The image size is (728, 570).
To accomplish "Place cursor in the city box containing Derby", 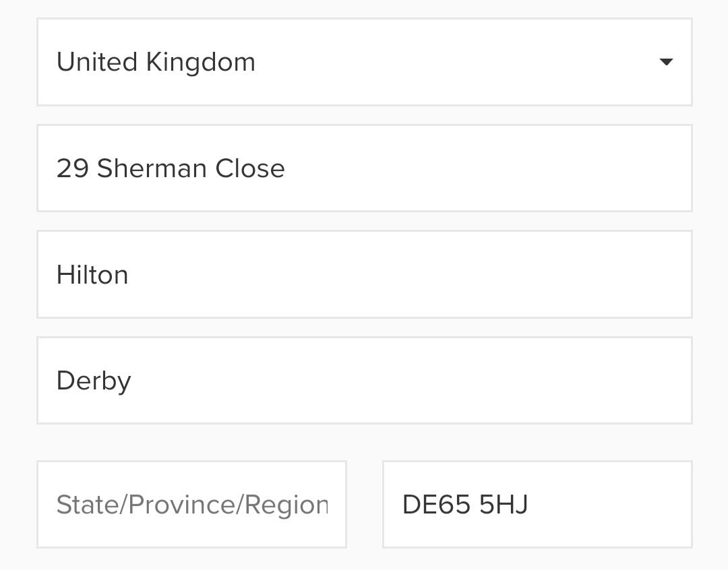I will coord(404,381).
